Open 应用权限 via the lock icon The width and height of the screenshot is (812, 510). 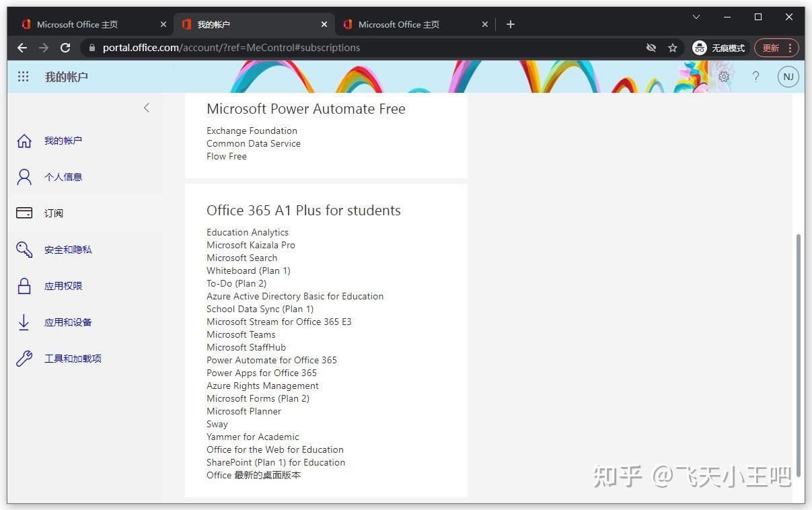[x=24, y=285]
